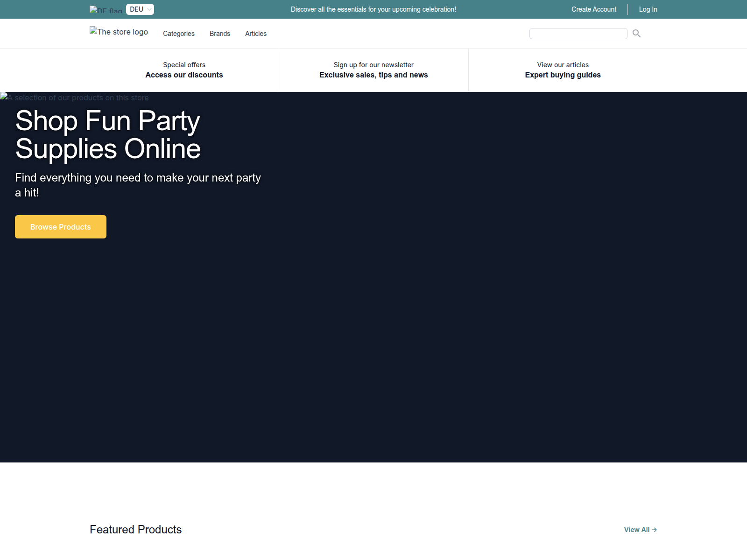747x560 pixels.
Task: Click the celebration announcement message
Action: click(x=373, y=9)
